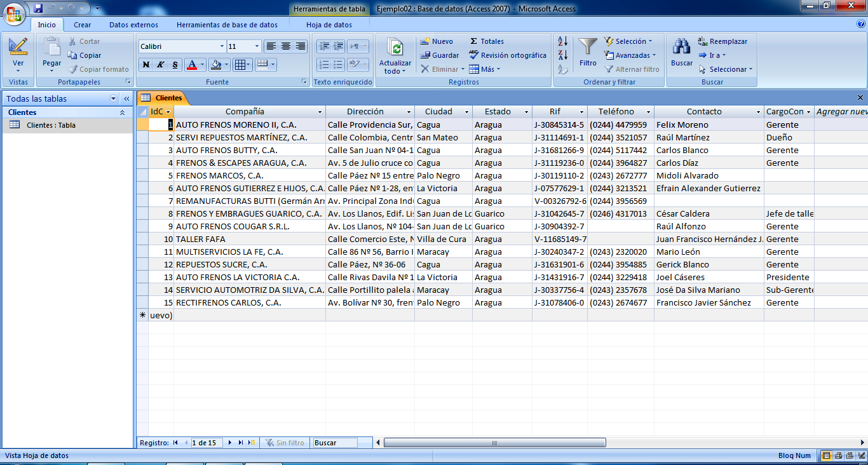Viewport: 868px width, 465px height.
Task: Open the Office button menu
Action: pyautogui.click(x=14, y=13)
